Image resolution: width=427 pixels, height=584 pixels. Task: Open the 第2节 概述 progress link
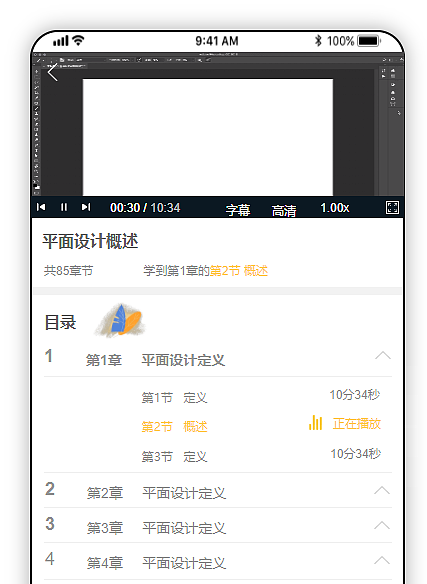click(239, 271)
